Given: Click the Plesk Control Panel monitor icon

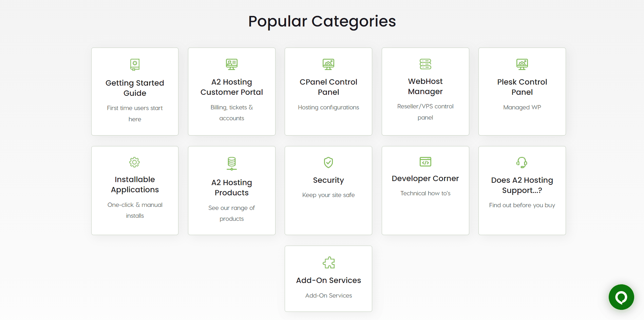Looking at the screenshot, I should tap(522, 64).
